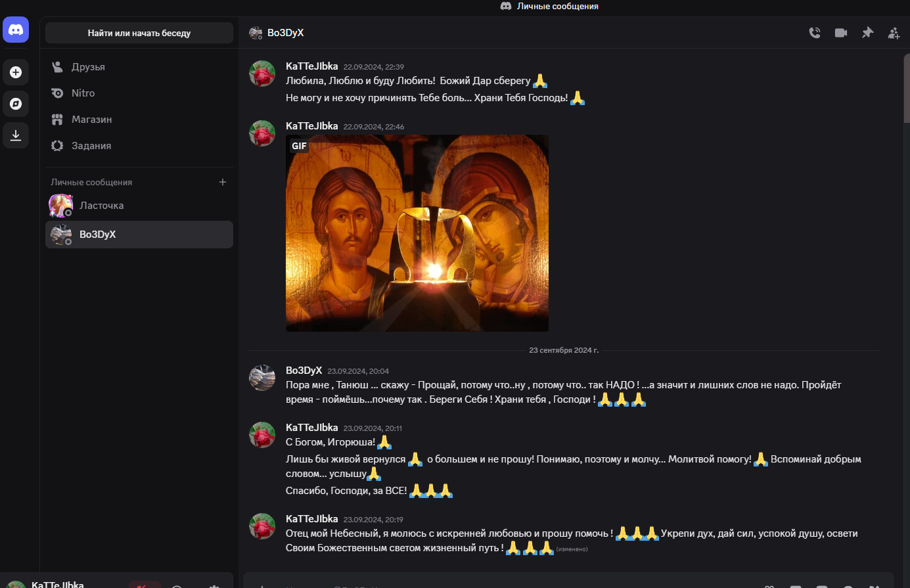Start a voice call with Bo3DyX

[815, 33]
